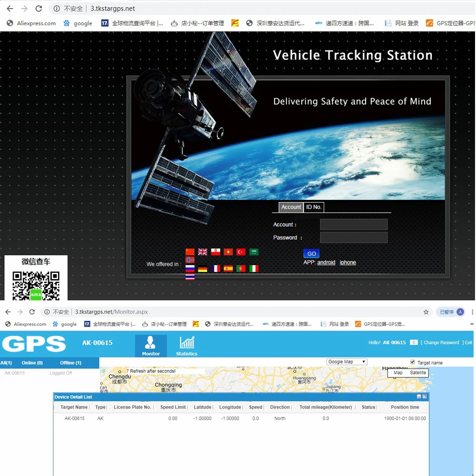The width and height of the screenshot is (476, 476).
Task: Open the 网站 登录 bookmark in top browser
Action: (402, 23)
